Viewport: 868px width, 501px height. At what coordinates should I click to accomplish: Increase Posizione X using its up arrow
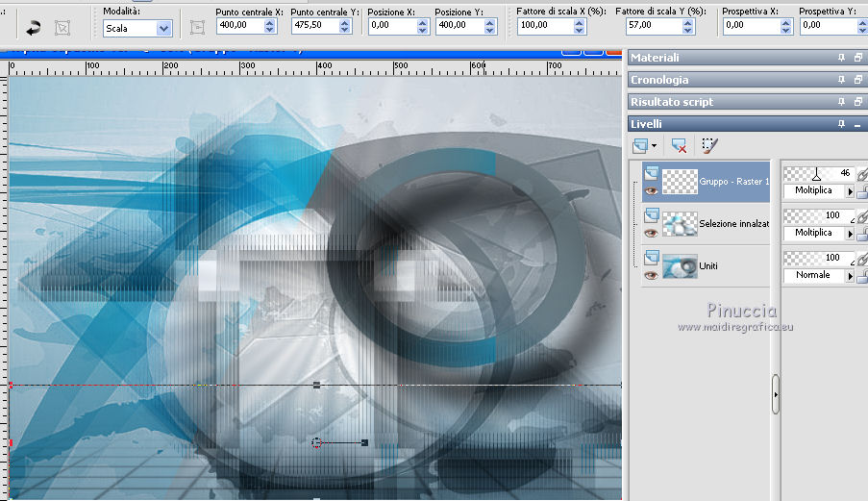(x=422, y=23)
